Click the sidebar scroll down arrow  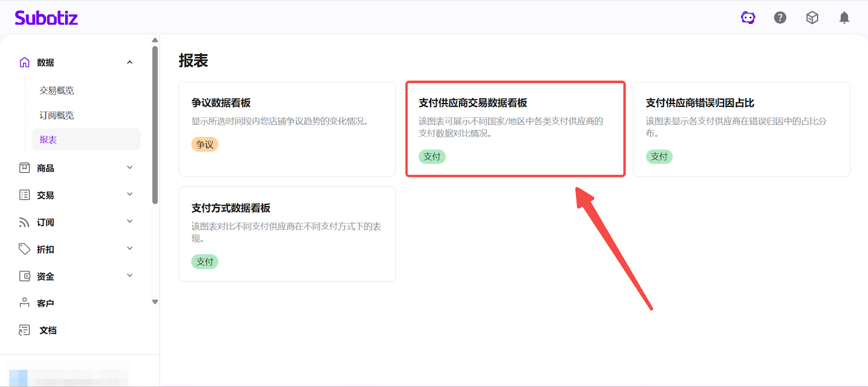(155, 302)
